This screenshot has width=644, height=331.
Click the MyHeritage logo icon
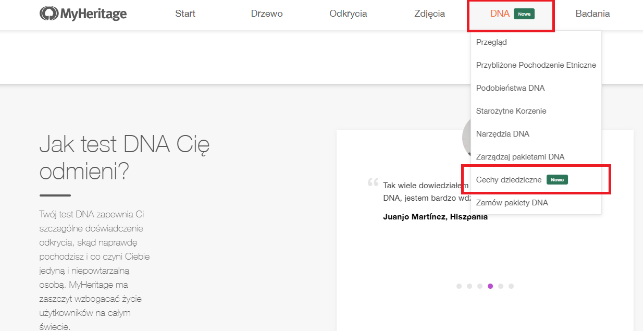tap(49, 13)
